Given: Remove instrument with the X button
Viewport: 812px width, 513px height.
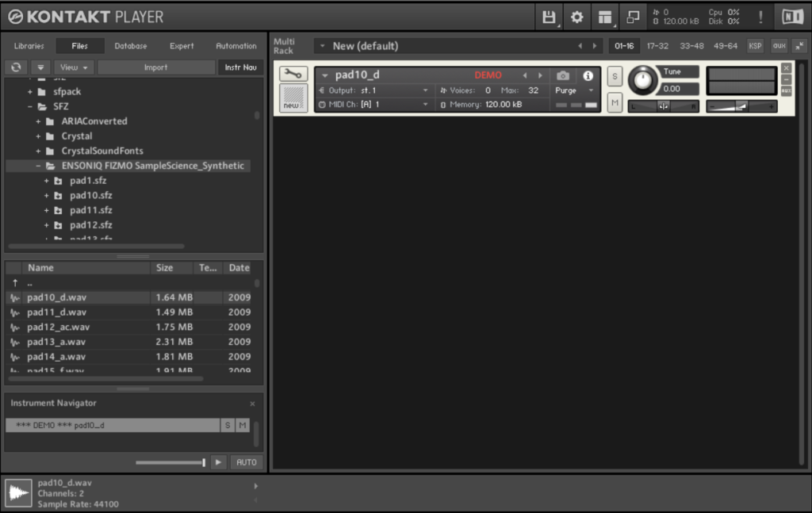Looking at the screenshot, I should coord(786,68).
